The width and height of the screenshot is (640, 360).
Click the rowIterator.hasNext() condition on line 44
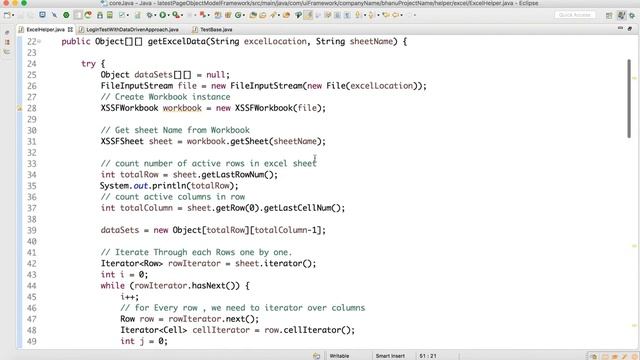tap(187, 286)
